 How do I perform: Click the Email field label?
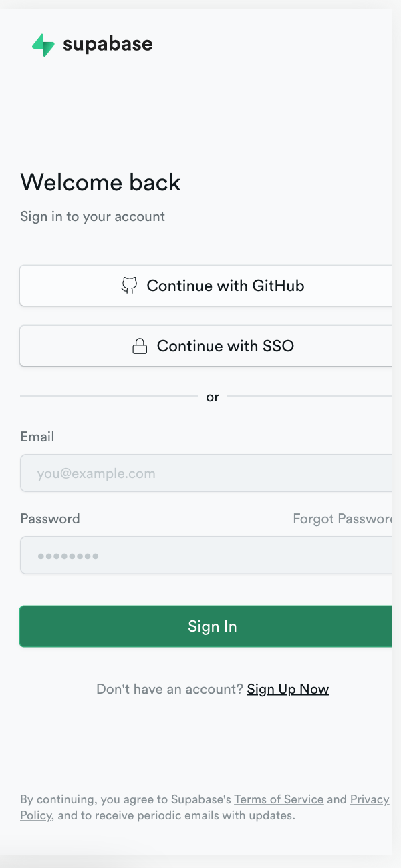pos(37,437)
